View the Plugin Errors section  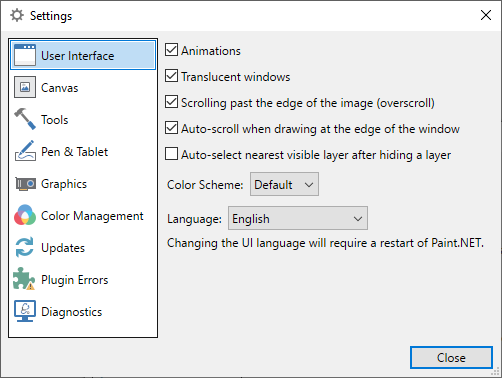coord(83,279)
